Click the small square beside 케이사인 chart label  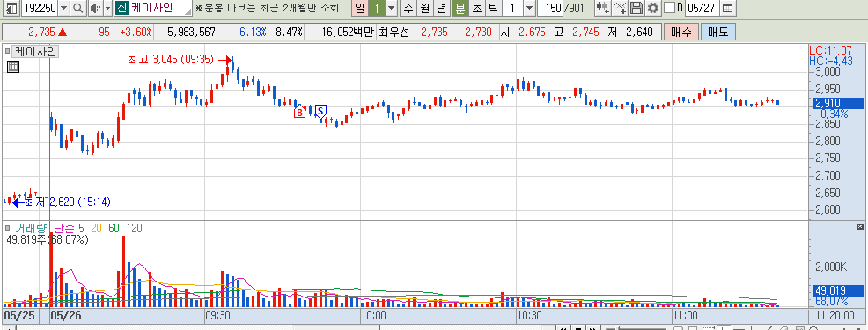tap(8, 52)
